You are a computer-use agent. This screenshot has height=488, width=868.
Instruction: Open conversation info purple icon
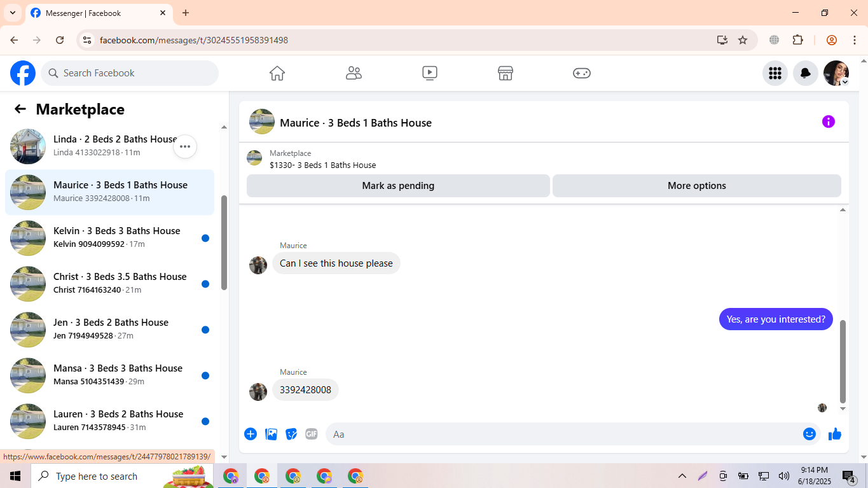pyautogui.click(x=829, y=122)
